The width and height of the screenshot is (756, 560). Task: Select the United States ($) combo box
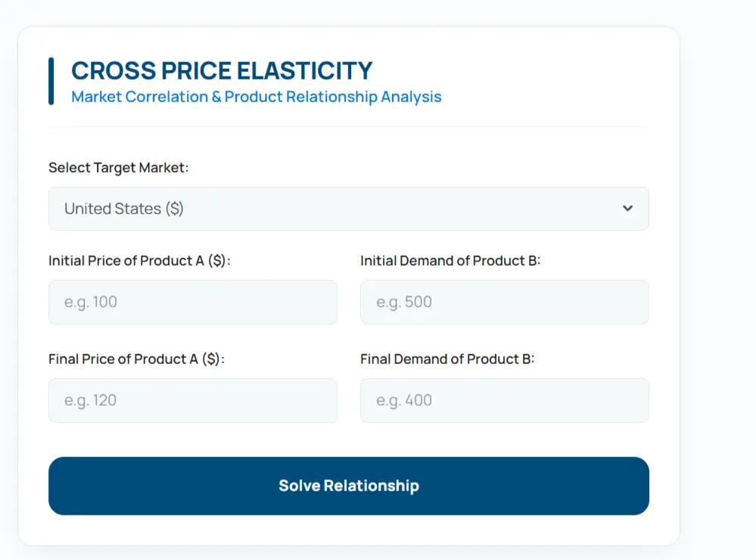[x=348, y=208]
